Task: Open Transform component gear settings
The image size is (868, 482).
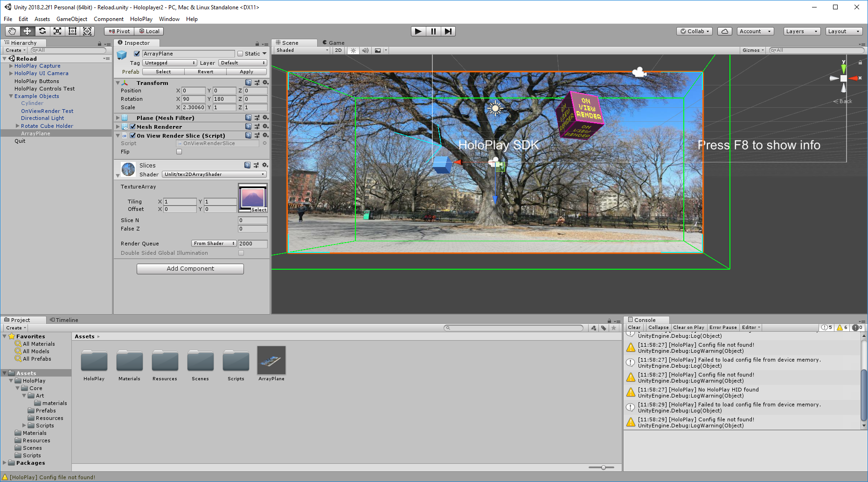Action: [265, 83]
